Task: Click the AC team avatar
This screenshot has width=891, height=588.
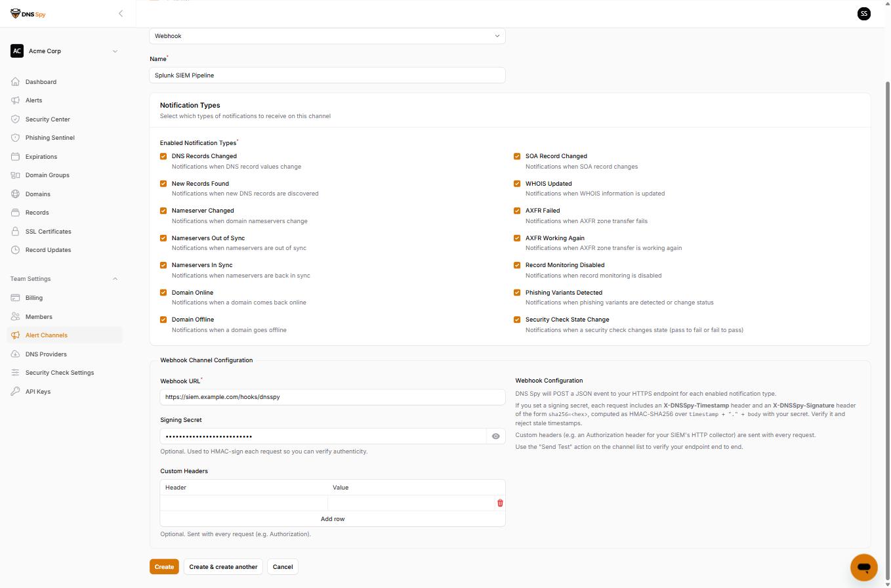Action: click(x=17, y=51)
